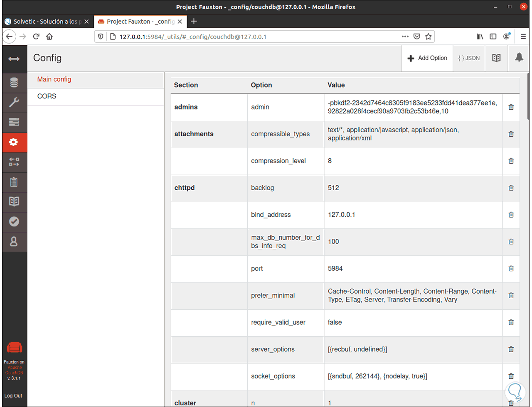Click the Option column header
This screenshot has width=532, height=407.
[x=261, y=85]
